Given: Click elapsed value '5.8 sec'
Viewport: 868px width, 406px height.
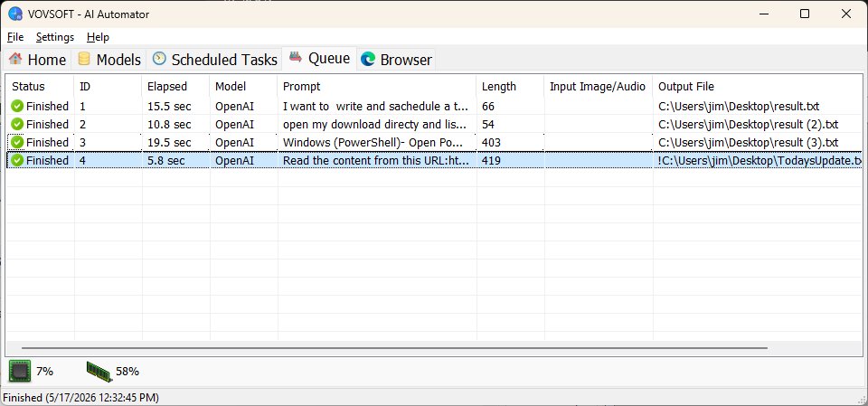Looking at the screenshot, I should pos(166,160).
